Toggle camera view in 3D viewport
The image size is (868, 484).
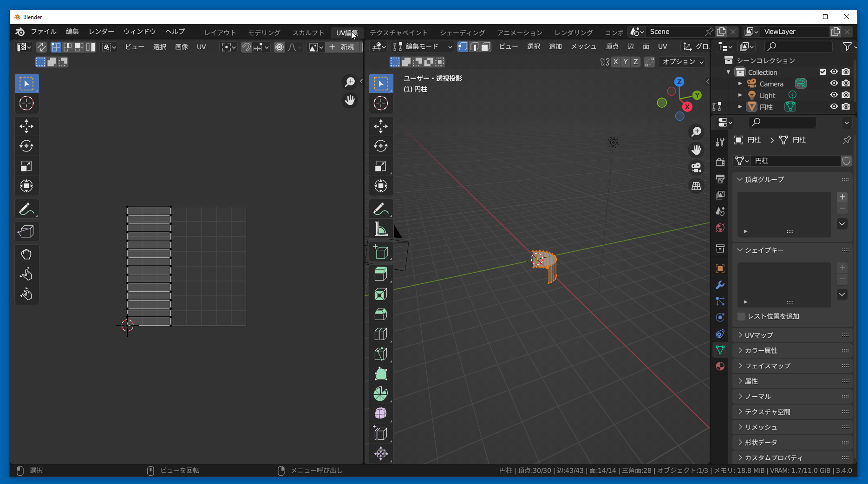coord(696,168)
